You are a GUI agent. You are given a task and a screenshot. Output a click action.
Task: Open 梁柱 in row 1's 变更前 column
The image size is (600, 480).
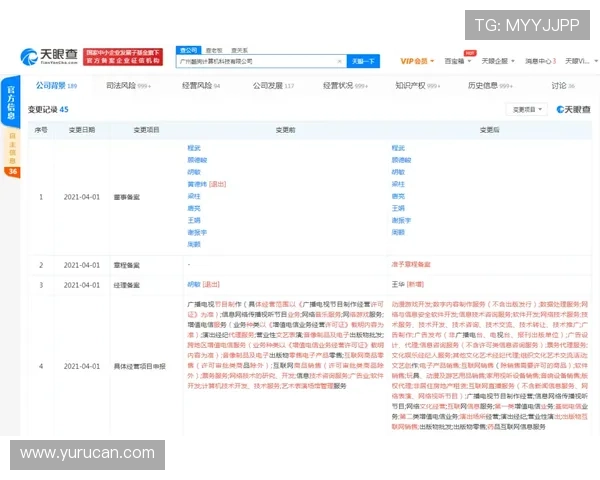tap(194, 196)
